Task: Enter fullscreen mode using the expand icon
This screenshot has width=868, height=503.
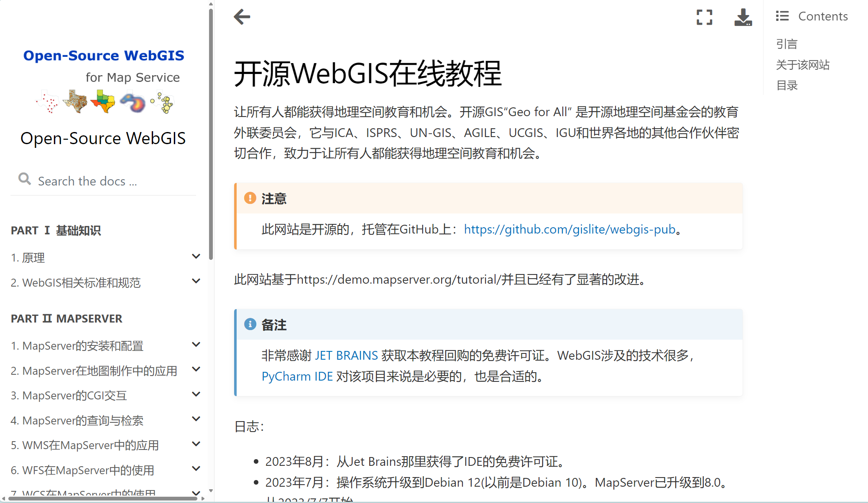Action: click(x=704, y=18)
